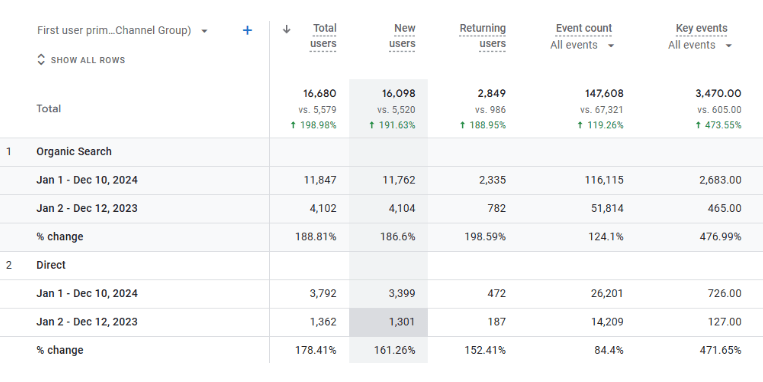Click the sort descending arrow icon
This screenshot has height=382, width=763.
pyautogui.click(x=287, y=29)
